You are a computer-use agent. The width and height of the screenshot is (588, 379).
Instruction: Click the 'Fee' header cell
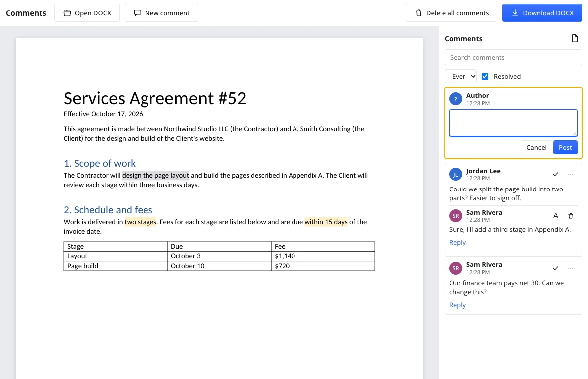coord(323,246)
